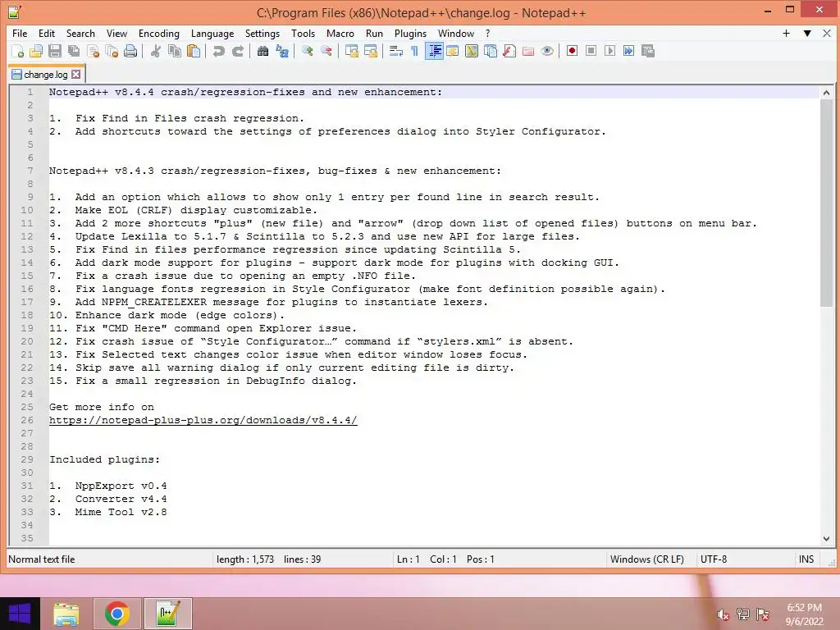840x630 pixels.
Task: Undo last action toolbar icon
Action: point(218,51)
